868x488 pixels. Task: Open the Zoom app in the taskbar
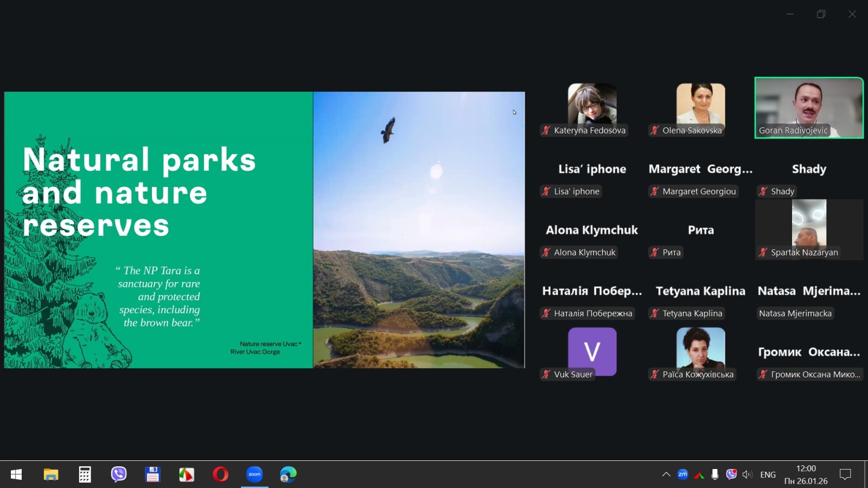254,474
